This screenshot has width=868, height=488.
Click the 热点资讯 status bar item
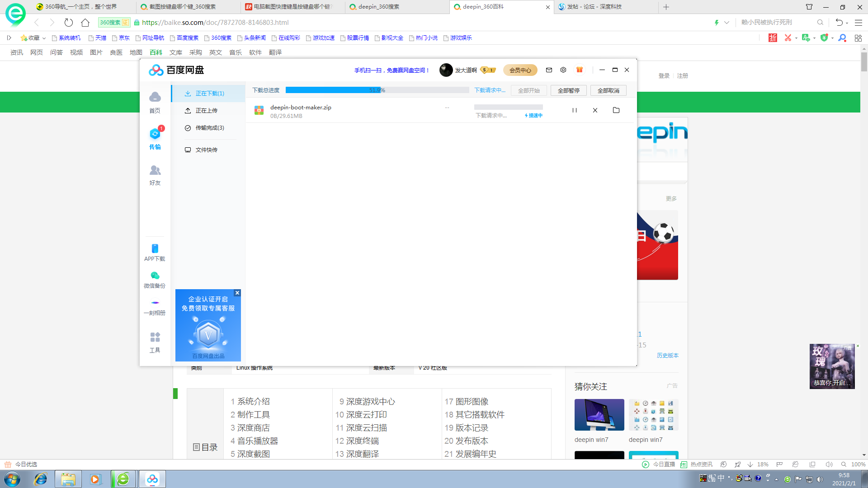[x=697, y=465]
